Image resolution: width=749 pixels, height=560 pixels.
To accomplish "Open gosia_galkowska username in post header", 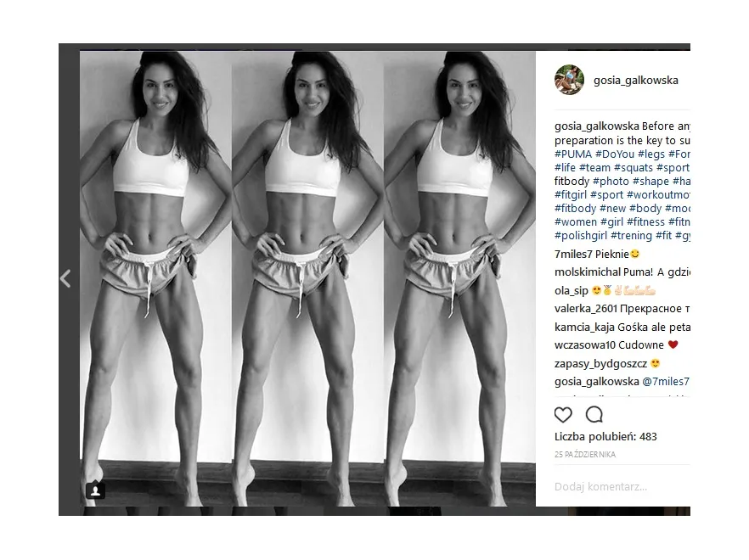I will click(636, 81).
